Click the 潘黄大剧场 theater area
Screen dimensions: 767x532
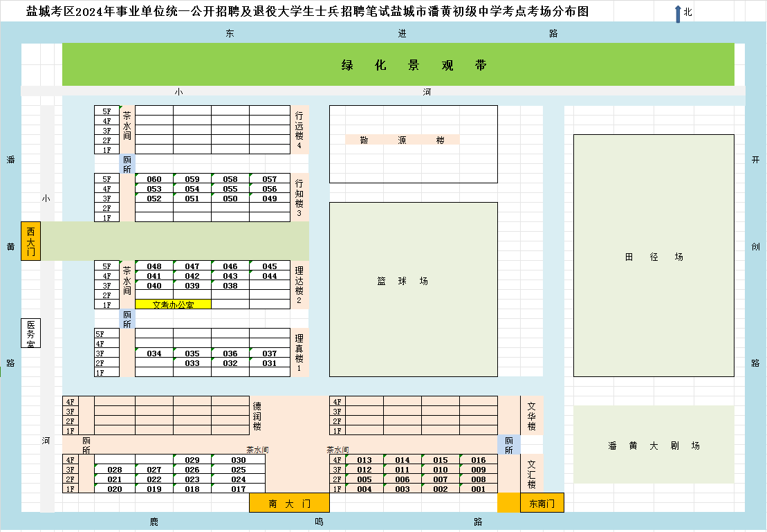(x=654, y=445)
